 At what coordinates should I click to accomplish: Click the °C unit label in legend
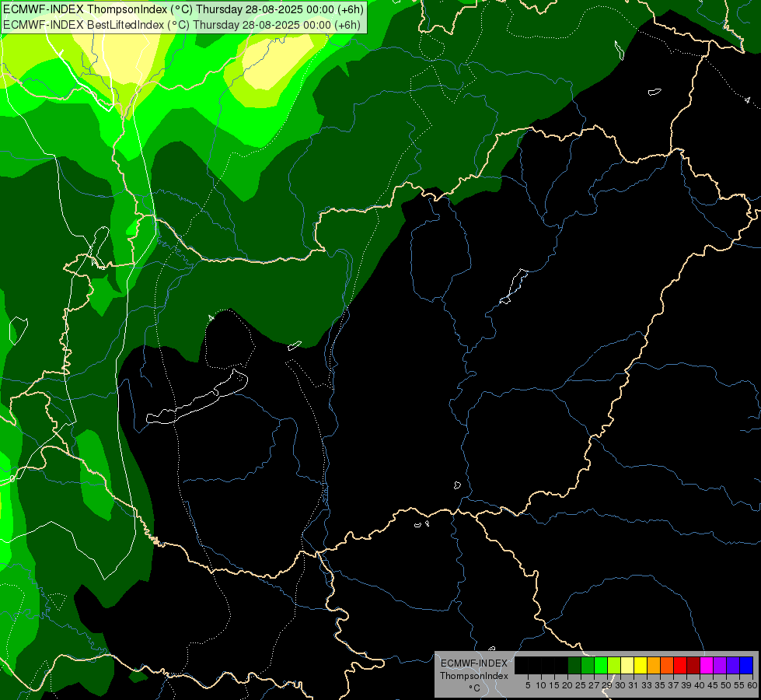pyautogui.click(x=474, y=688)
